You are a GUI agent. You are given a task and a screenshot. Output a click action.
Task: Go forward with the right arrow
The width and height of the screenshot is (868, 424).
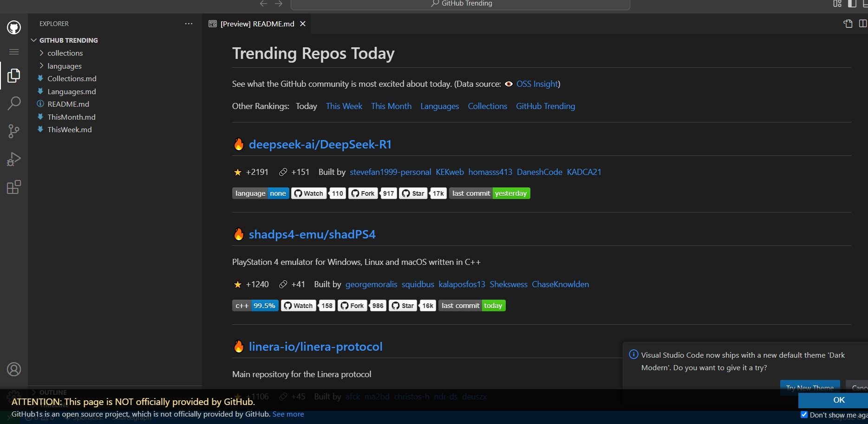pyautogui.click(x=279, y=4)
